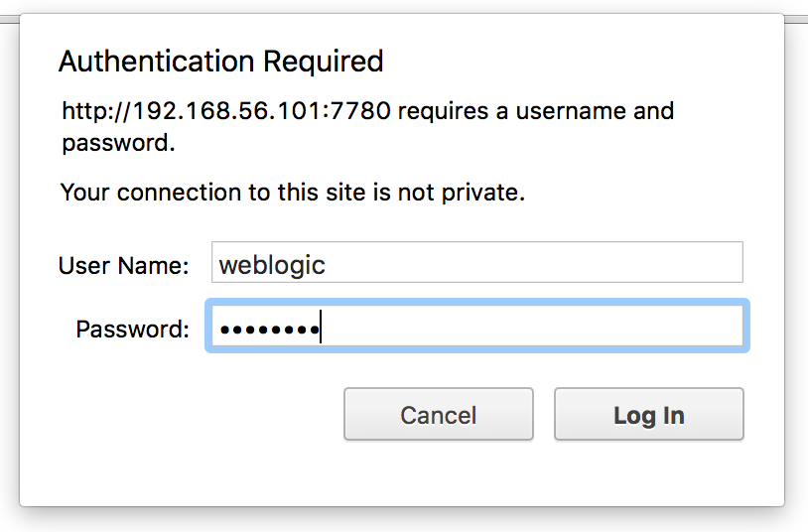This screenshot has height=532, width=808.
Task: Click inside the Password input field
Action: [x=476, y=328]
